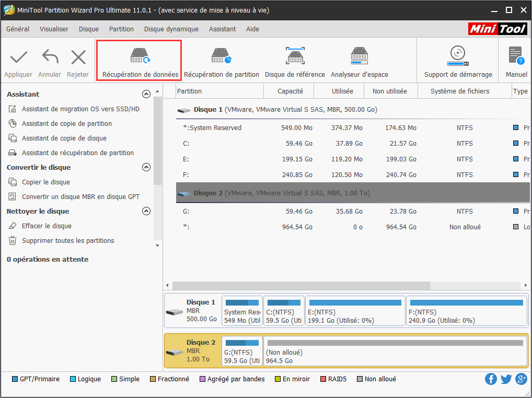Sort by the Non utilisée column header

coord(391,91)
